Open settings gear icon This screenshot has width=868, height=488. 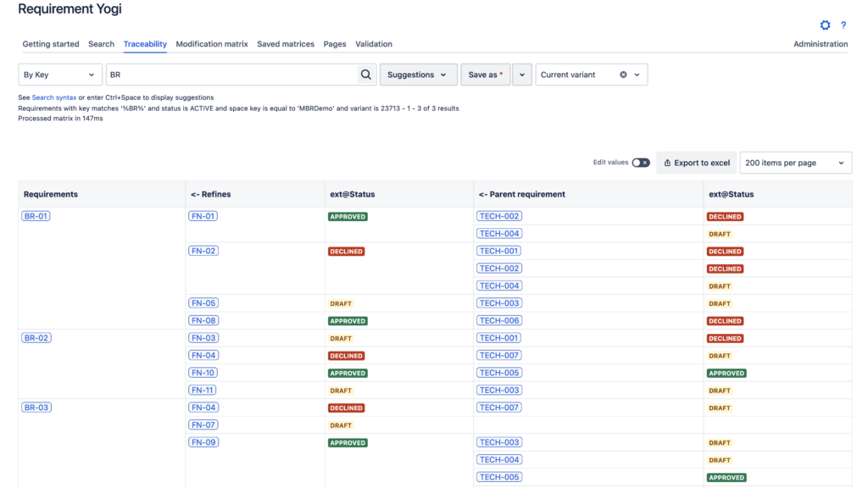tap(825, 25)
